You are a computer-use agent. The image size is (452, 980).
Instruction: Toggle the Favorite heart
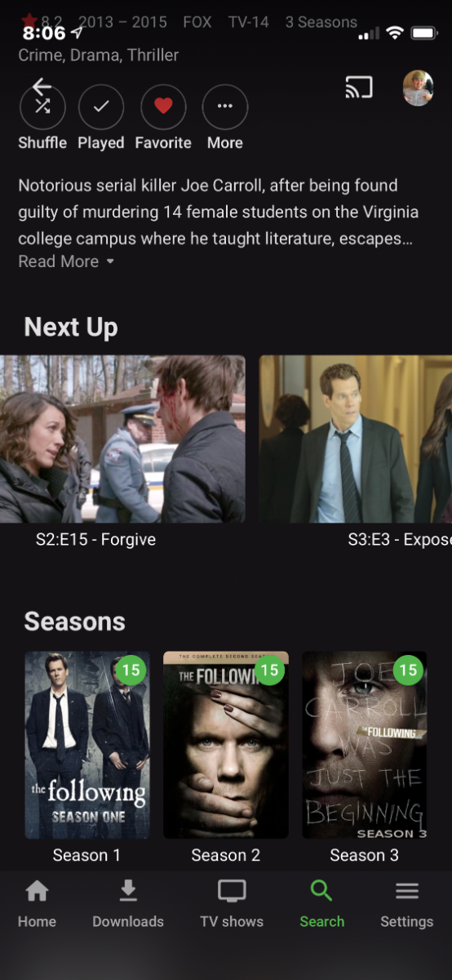tap(163, 107)
